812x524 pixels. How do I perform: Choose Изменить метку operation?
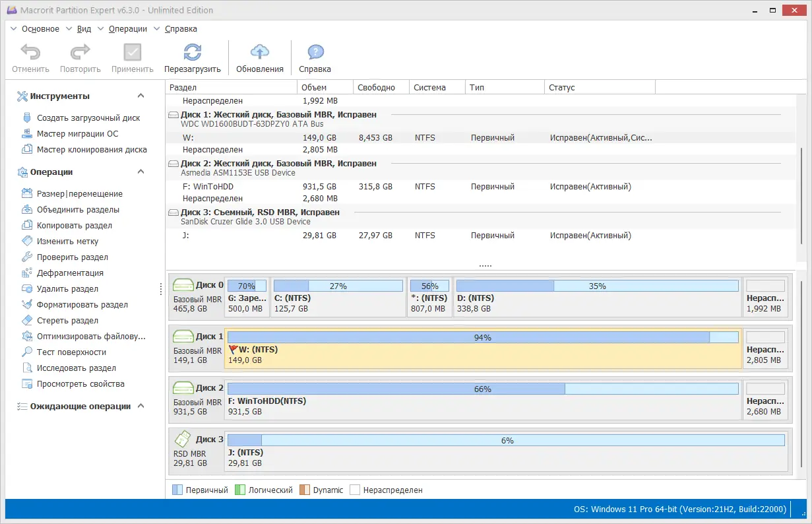(67, 242)
